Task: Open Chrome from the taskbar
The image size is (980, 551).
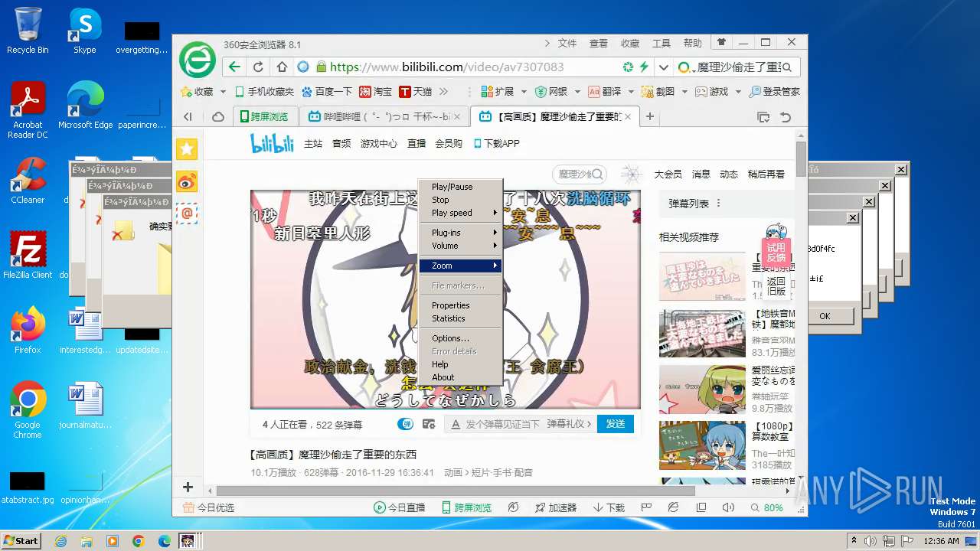Action: 138,541
